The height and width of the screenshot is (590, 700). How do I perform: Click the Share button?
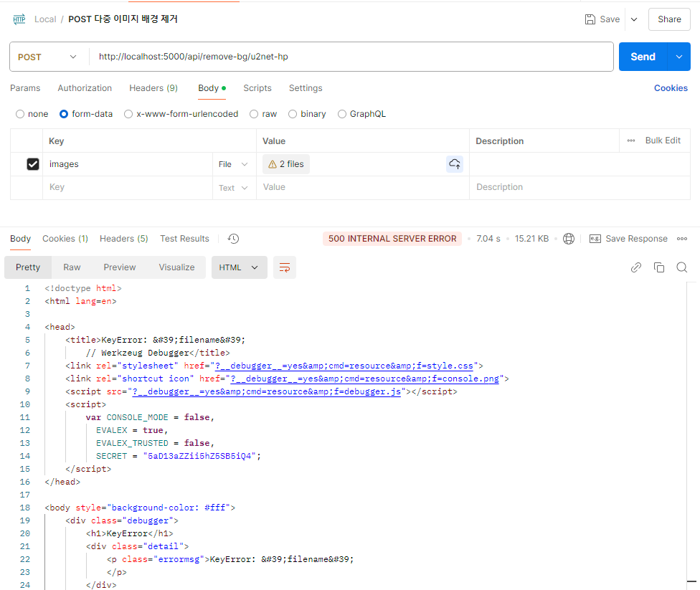[669, 19]
